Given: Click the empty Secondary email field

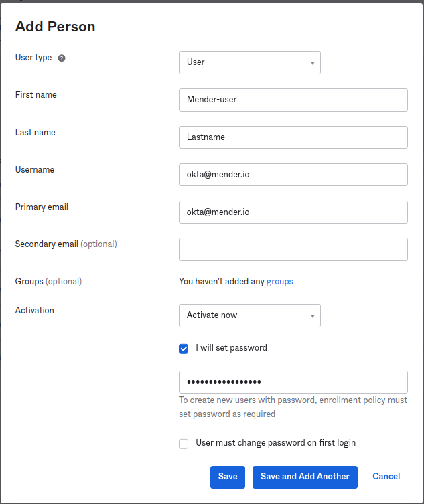Looking at the screenshot, I should pyautogui.click(x=293, y=249).
